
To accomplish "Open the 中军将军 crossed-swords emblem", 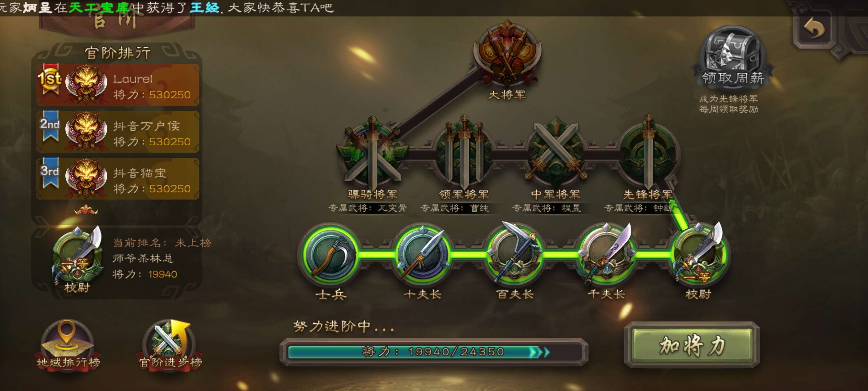I will 556,152.
